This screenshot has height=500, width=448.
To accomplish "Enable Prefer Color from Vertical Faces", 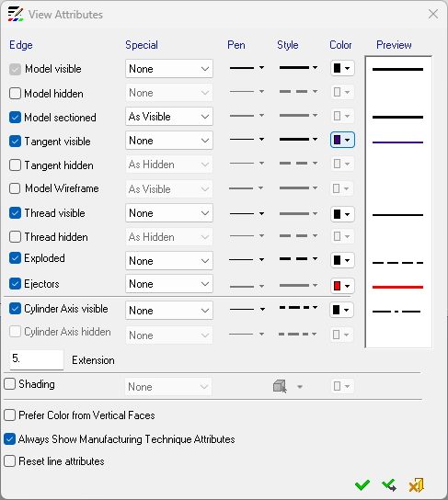I will (9, 415).
